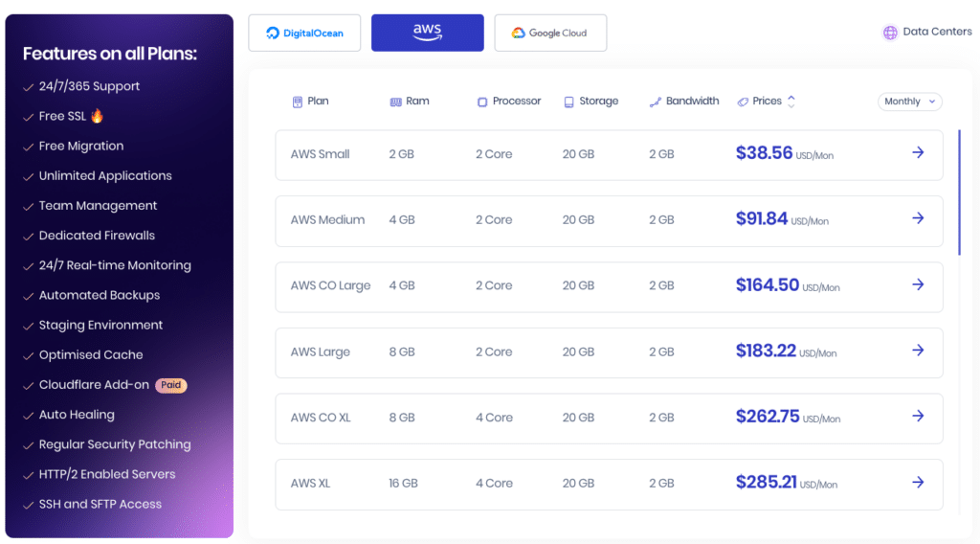This screenshot has height=544, width=980.
Task: Click the $38.56 price
Action: click(764, 153)
